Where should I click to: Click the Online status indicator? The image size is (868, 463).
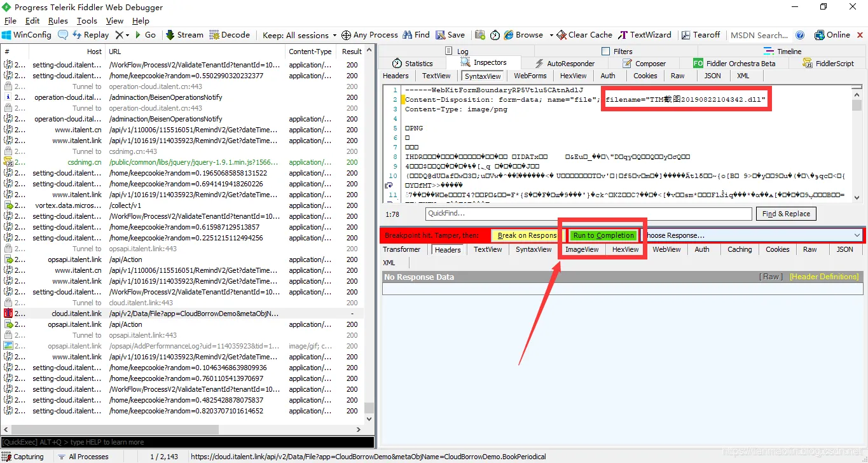pos(832,35)
